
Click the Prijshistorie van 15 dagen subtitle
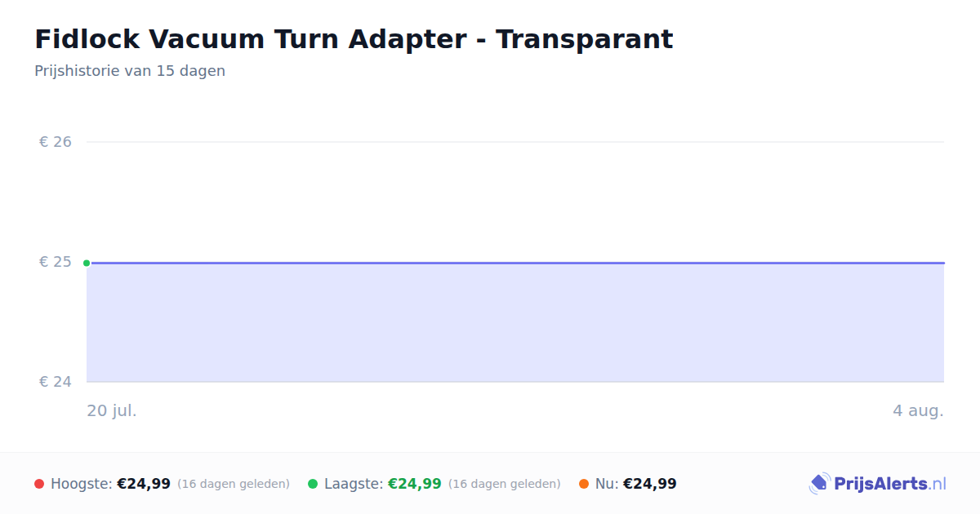click(130, 71)
